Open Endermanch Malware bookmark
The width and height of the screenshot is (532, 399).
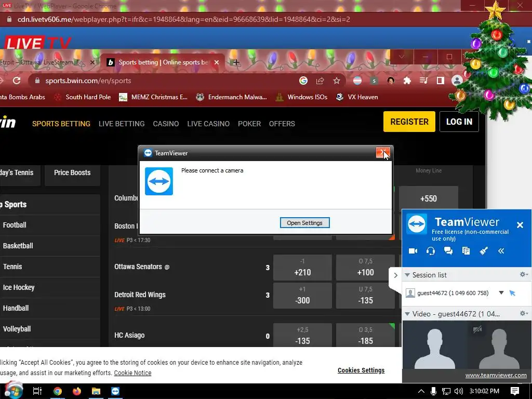[231, 97]
